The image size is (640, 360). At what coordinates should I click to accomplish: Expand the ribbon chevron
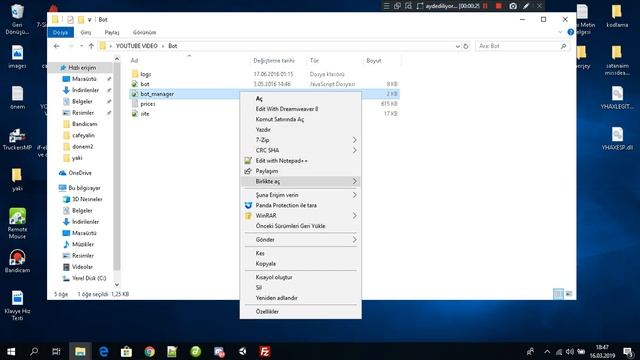pyautogui.click(x=560, y=32)
